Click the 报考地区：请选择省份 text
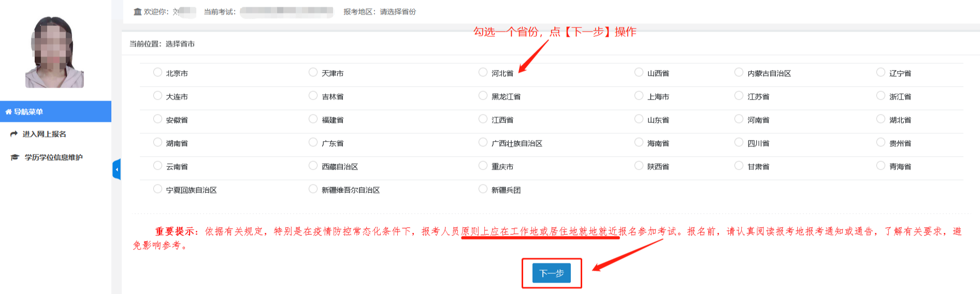Image resolution: width=980 pixels, height=294 pixels. click(x=380, y=11)
